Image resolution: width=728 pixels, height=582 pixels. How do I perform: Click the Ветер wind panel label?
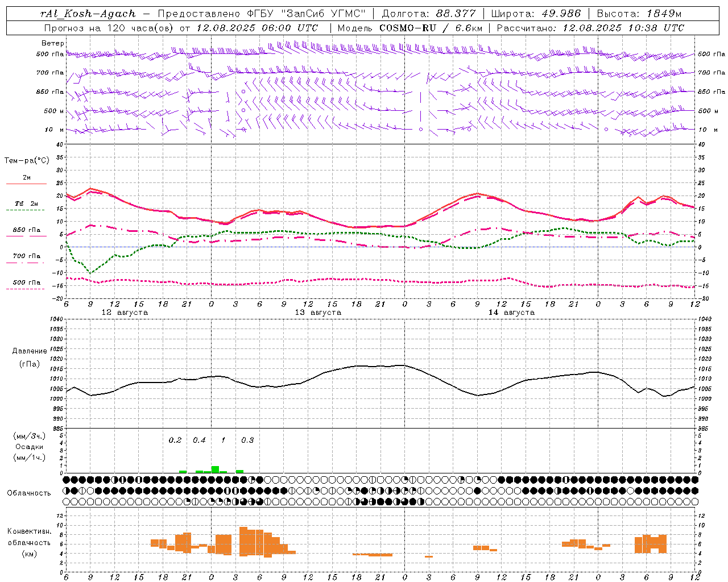point(53,43)
